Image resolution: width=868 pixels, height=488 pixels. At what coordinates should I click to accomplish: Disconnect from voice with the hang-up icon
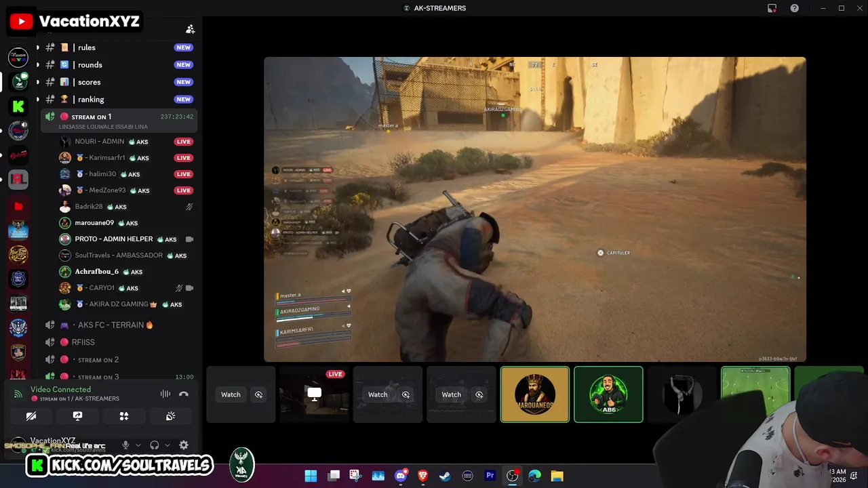[x=184, y=394]
